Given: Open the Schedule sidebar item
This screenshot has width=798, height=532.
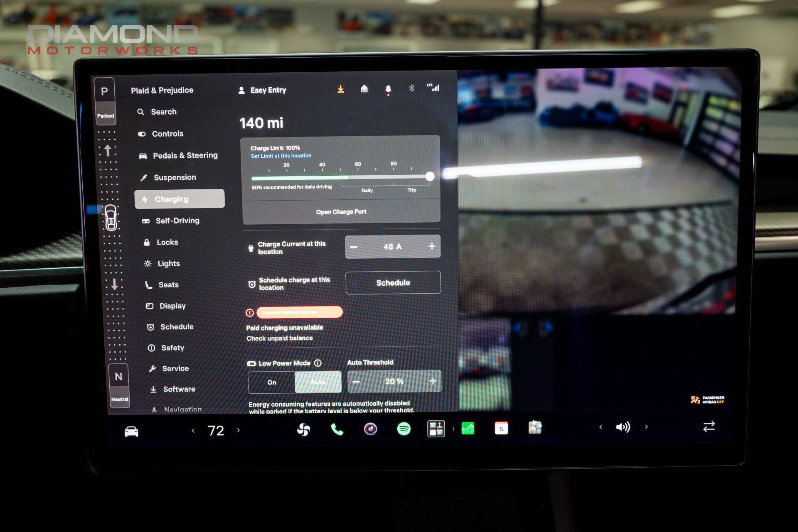Looking at the screenshot, I should pyautogui.click(x=170, y=327).
